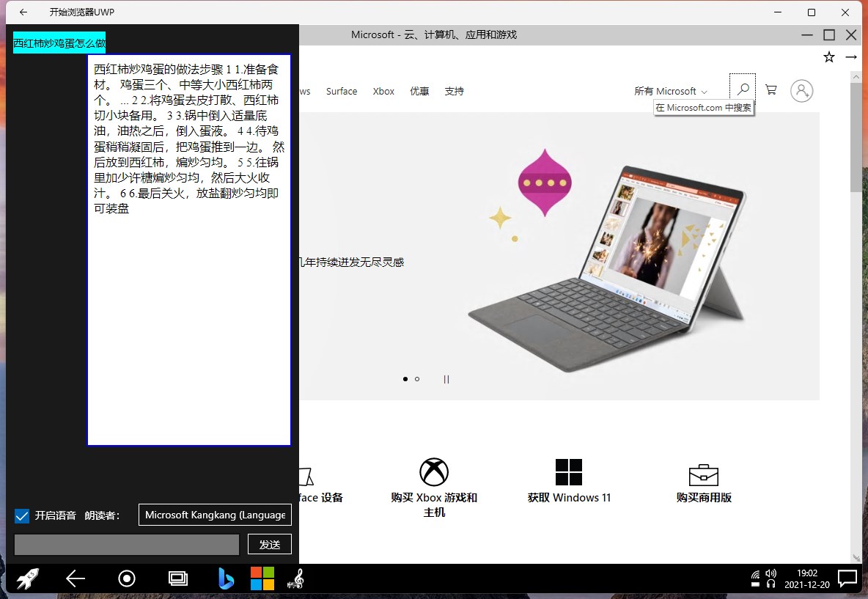Uncheck the 开启语音 checkbox

click(x=21, y=516)
